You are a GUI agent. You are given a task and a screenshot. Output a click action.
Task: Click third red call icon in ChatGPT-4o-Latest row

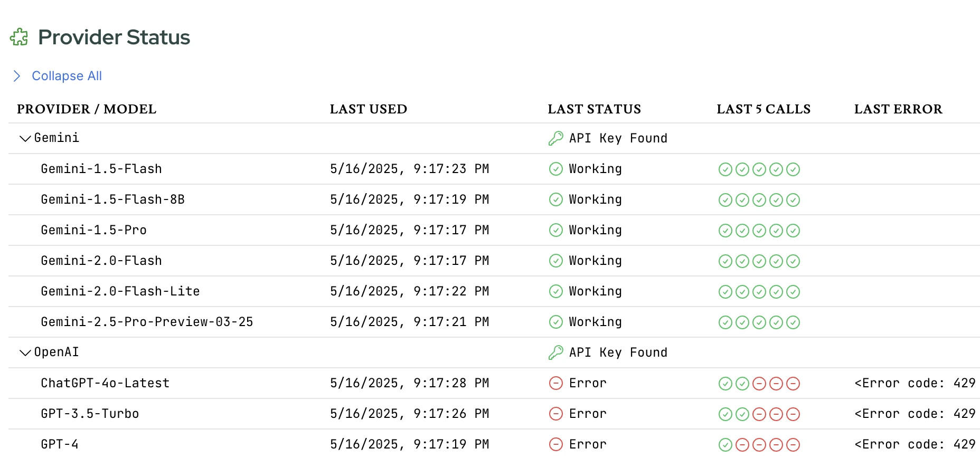click(793, 384)
